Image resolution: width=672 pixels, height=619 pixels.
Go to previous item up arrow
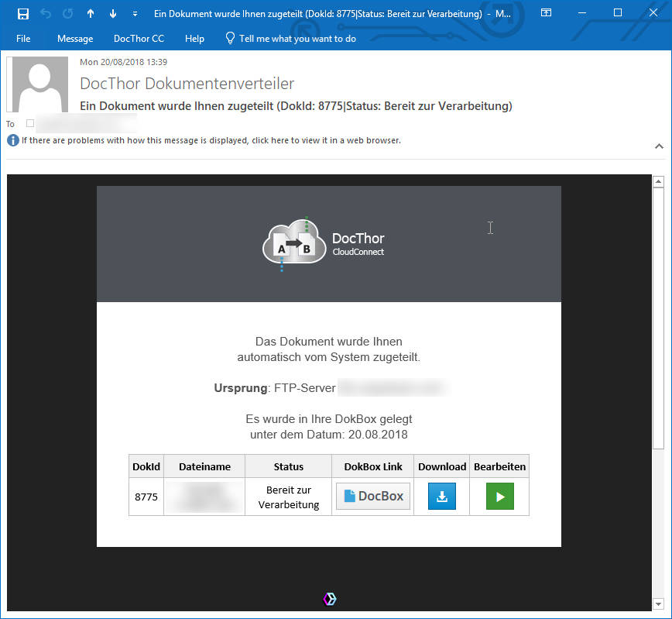tap(91, 14)
